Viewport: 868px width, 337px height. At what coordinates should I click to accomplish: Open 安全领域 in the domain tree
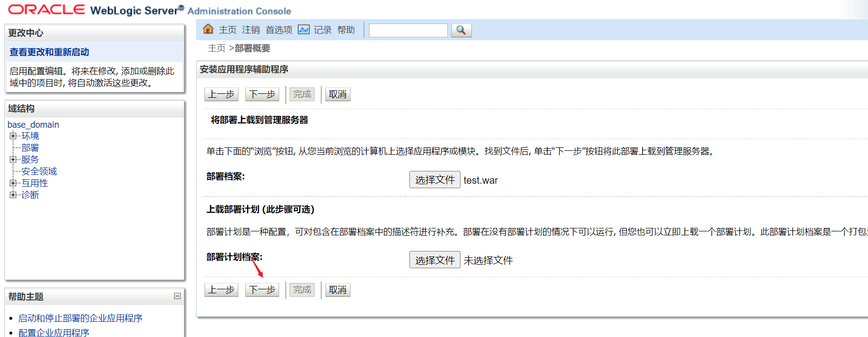pos(39,171)
